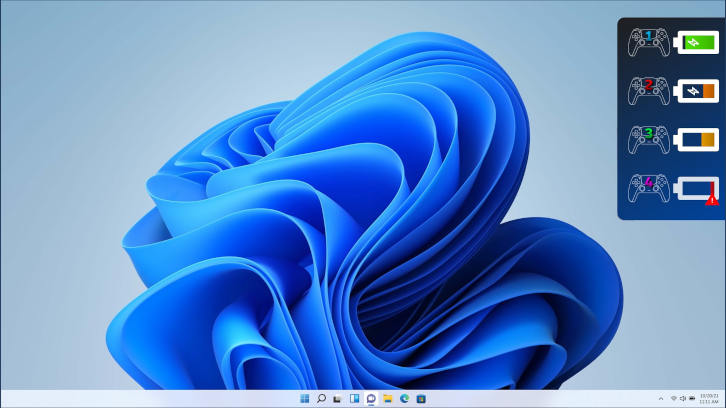Open File Explorer from the taskbar
726x408 pixels.
click(388, 398)
